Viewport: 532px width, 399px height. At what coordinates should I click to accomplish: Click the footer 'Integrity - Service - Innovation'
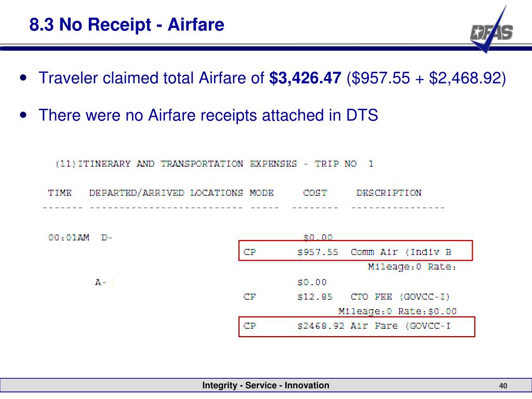tap(265, 385)
